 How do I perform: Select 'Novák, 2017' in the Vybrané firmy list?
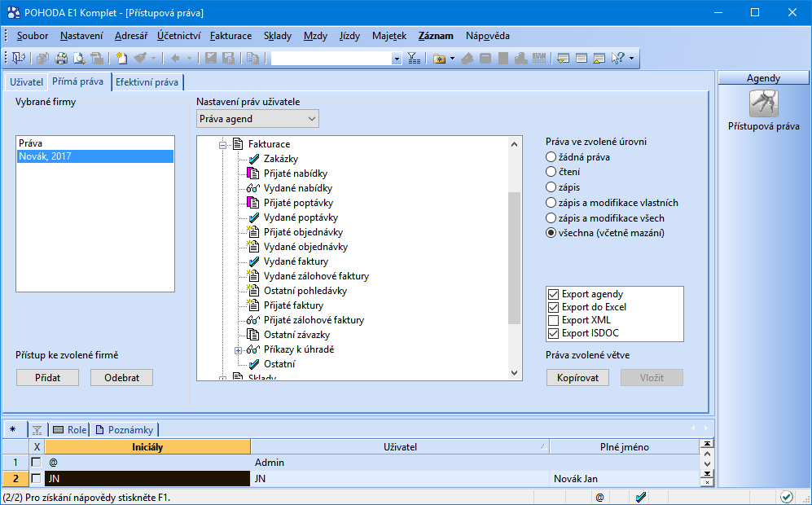(95, 156)
